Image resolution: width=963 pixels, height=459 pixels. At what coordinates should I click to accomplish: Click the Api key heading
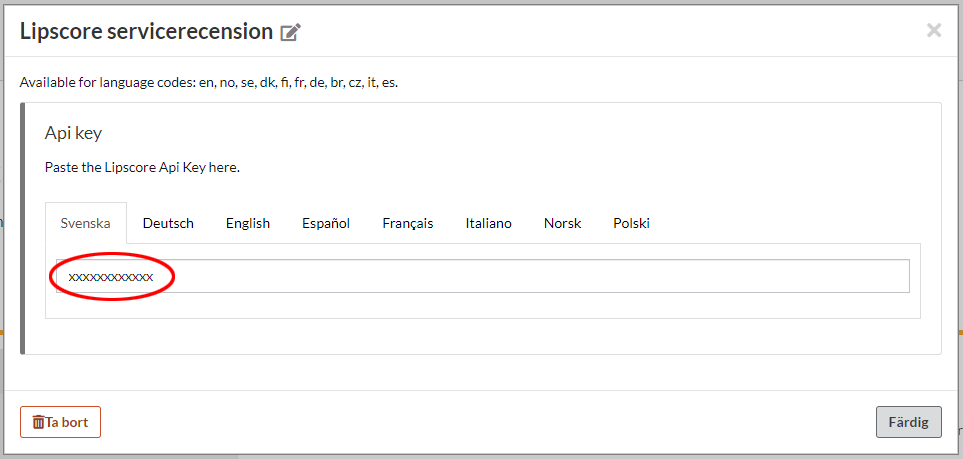pos(73,132)
